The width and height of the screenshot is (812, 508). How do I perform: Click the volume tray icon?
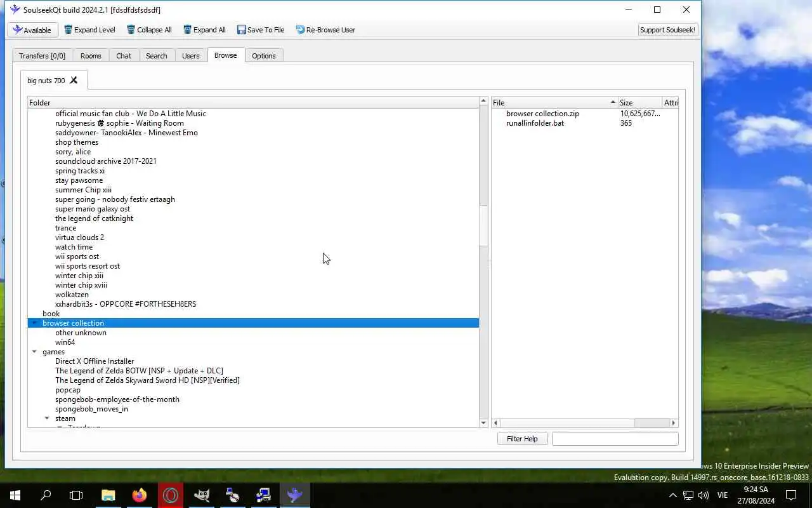704,495
